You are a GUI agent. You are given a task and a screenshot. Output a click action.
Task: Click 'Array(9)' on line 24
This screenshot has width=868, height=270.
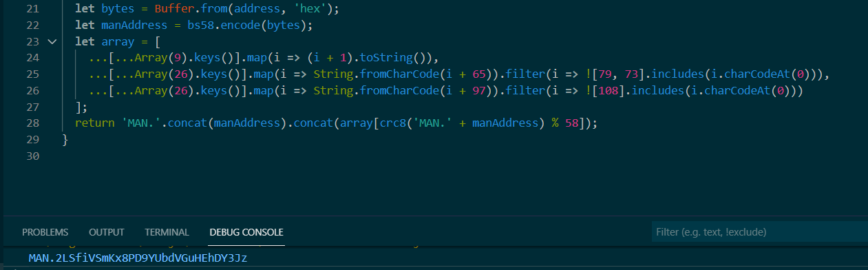click(x=161, y=58)
